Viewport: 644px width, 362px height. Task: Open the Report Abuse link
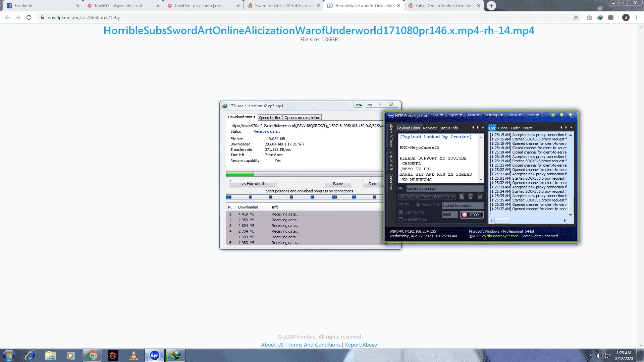click(361, 345)
